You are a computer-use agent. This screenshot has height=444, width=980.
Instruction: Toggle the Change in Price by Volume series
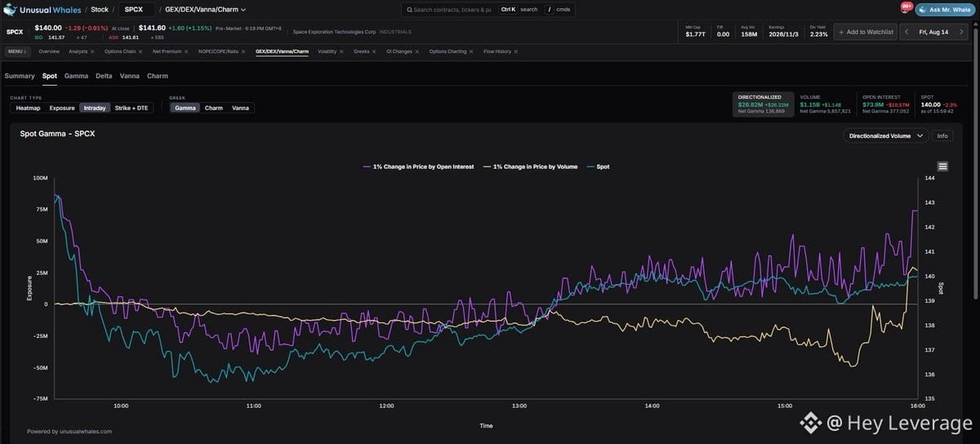[530, 166]
